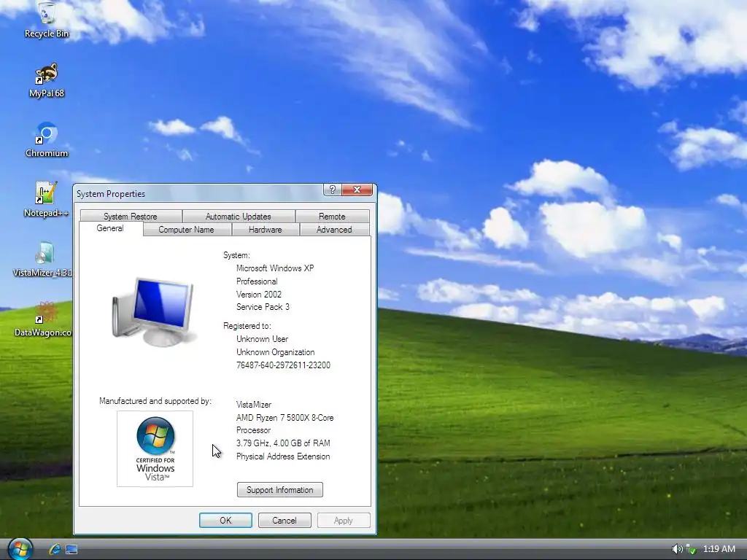This screenshot has width=747, height=560.
Task: Switch to the Automatic Updates tab
Action: click(x=239, y=216)
